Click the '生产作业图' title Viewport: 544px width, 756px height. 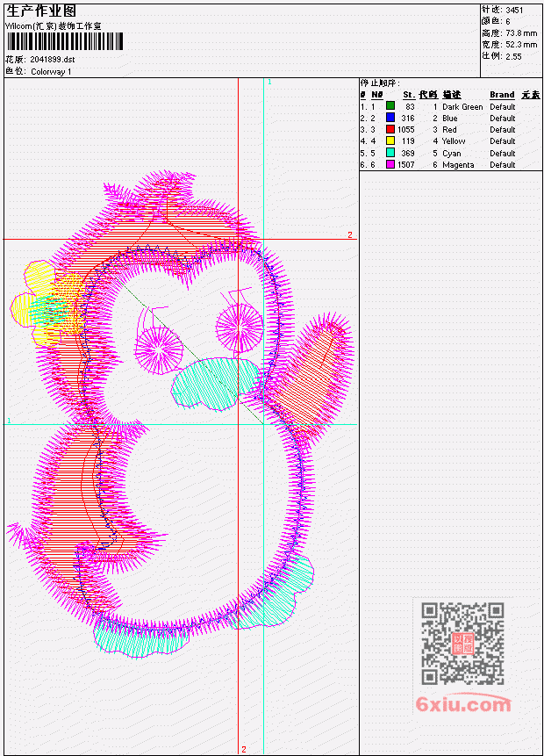click(41, 11)
